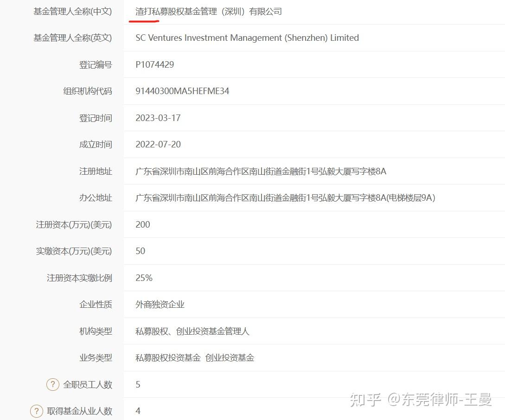Click registration date 2023-03-17
The height and width of the screenshot is (420, 505).
[158, 118]
